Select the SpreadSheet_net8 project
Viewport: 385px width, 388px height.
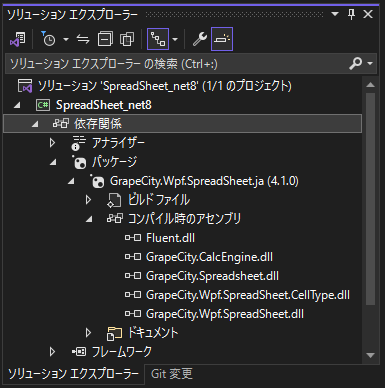104,105
